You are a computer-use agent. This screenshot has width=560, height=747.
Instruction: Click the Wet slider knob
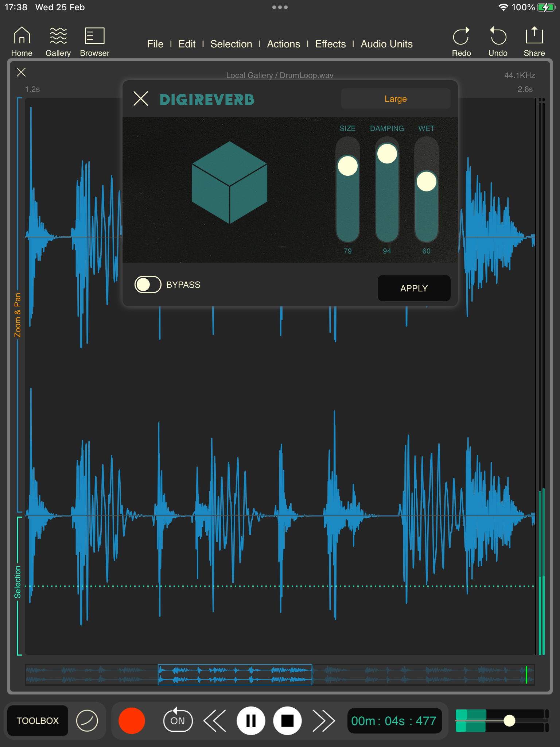tap(427, 181)
